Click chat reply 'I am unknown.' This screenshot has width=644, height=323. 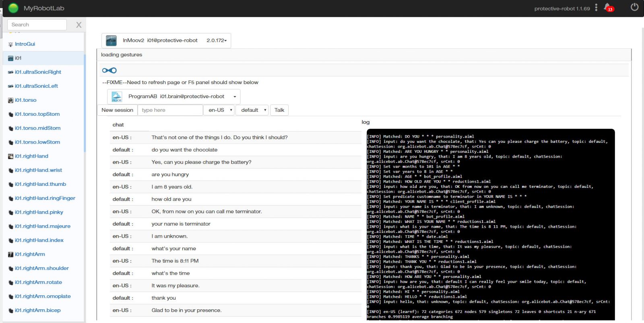tap(169, 237)
